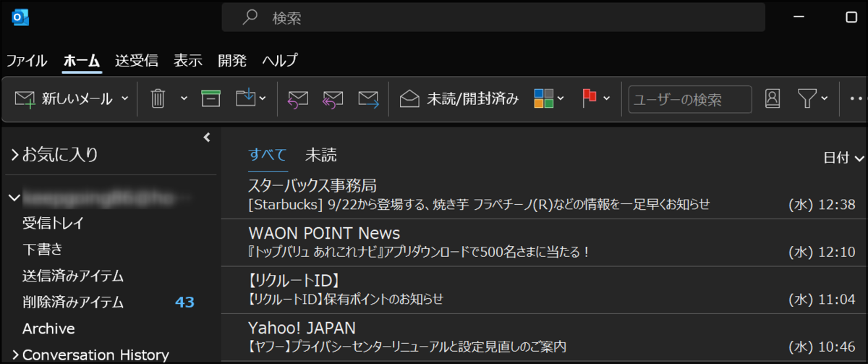Click the reply envelope icon
The image size is (868, 364).
click(x=298, y=99)
